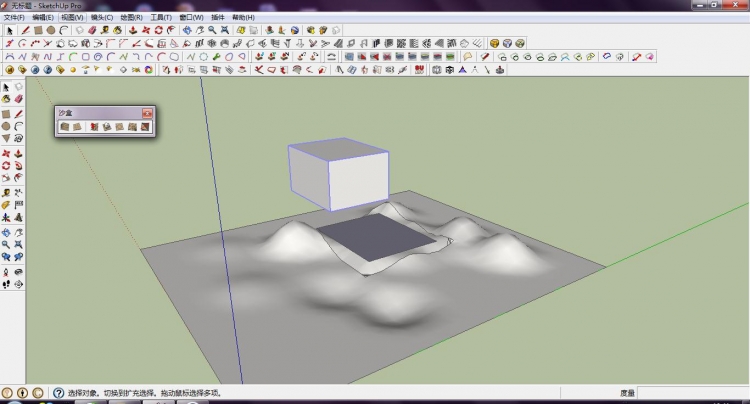Viewport: 750px width, 404px height.
Task: Select the Drape tool in 沙盒 toolbar
Action: pos(120,127)
